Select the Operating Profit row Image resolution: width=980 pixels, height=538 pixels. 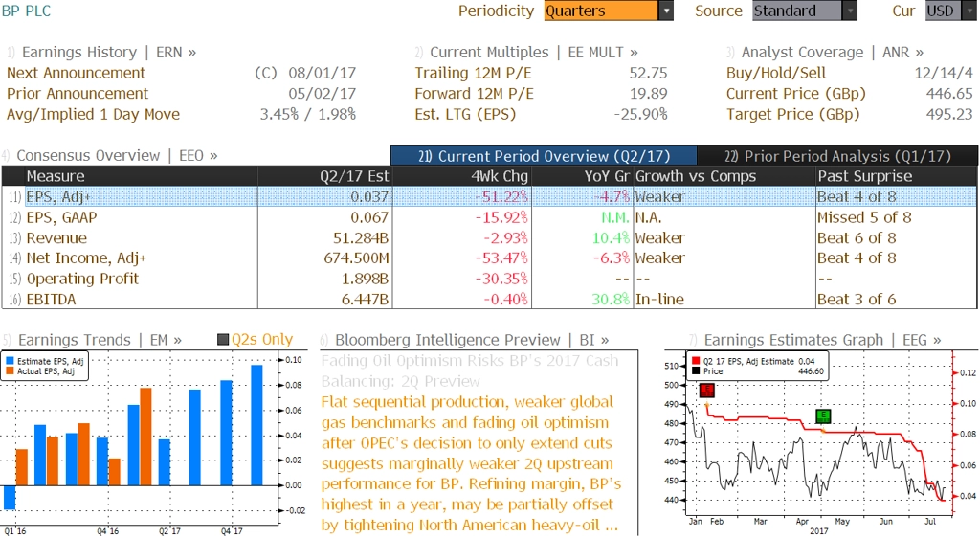[489, 279]
